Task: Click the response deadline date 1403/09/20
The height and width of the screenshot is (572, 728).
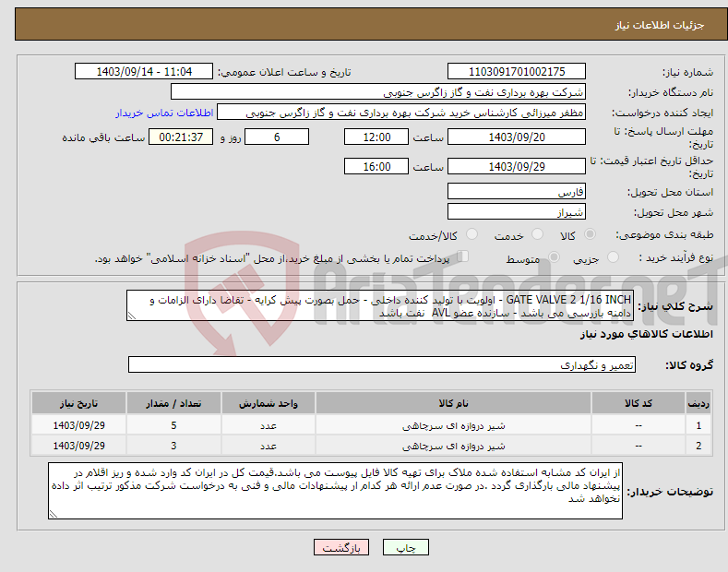Action: click(x=517, y=137)
